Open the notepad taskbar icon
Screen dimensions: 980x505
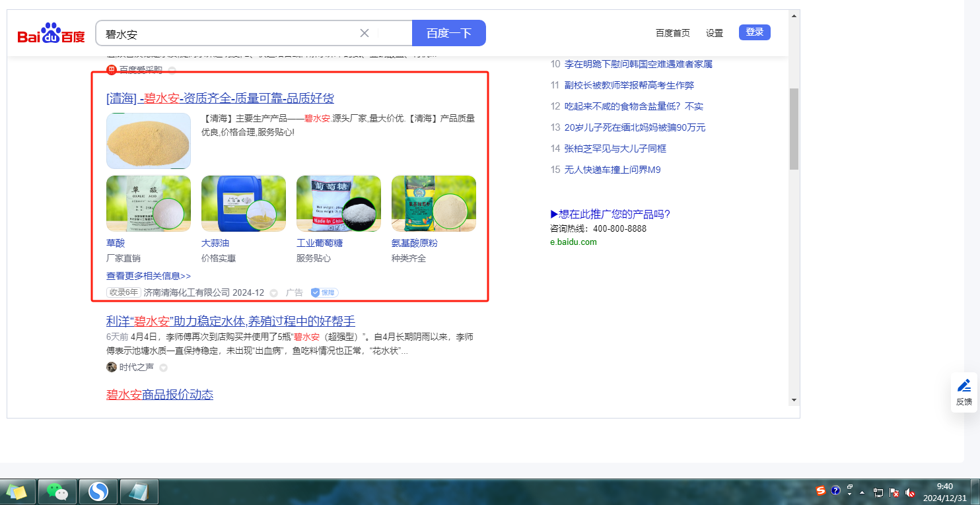(139, 491)
